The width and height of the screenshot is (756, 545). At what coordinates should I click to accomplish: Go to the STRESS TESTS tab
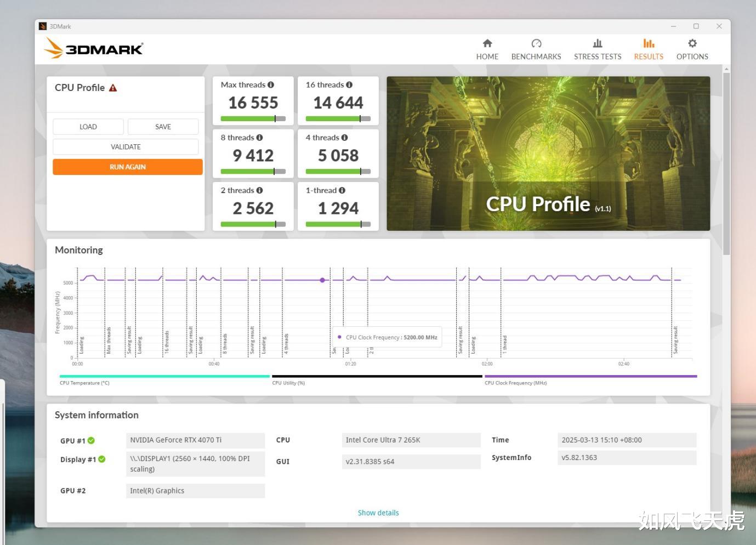(598, 49)
